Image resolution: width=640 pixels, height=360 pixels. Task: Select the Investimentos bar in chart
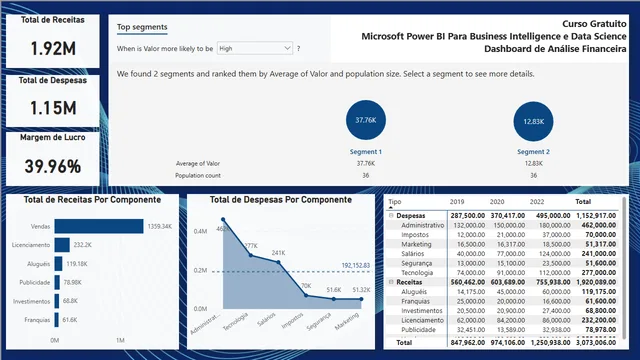click(57, 301)
